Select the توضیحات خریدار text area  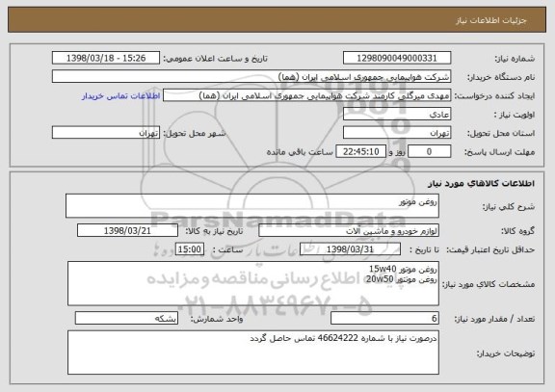point(253,353)
